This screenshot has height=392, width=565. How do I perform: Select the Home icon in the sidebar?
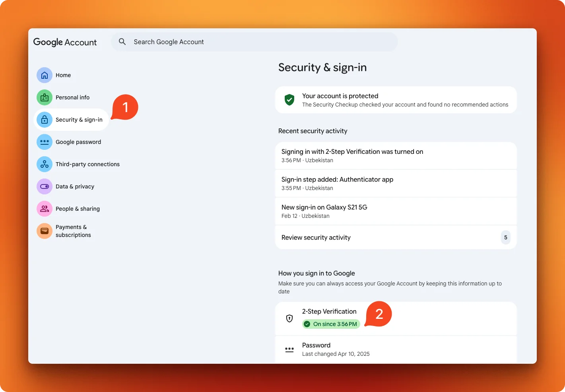pyautogui.click(x=44, y=75)
